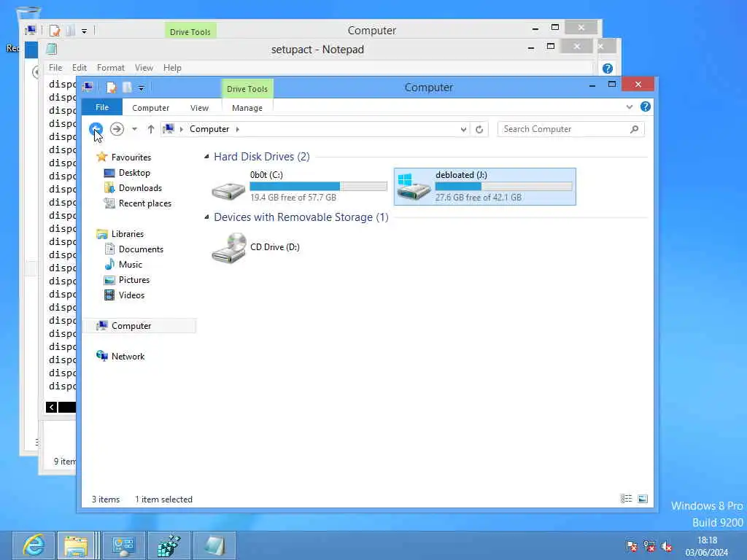Click the Computer breadcrumb in address bar
The height and width of the screenshot is (560, 747).
(209, 129)
